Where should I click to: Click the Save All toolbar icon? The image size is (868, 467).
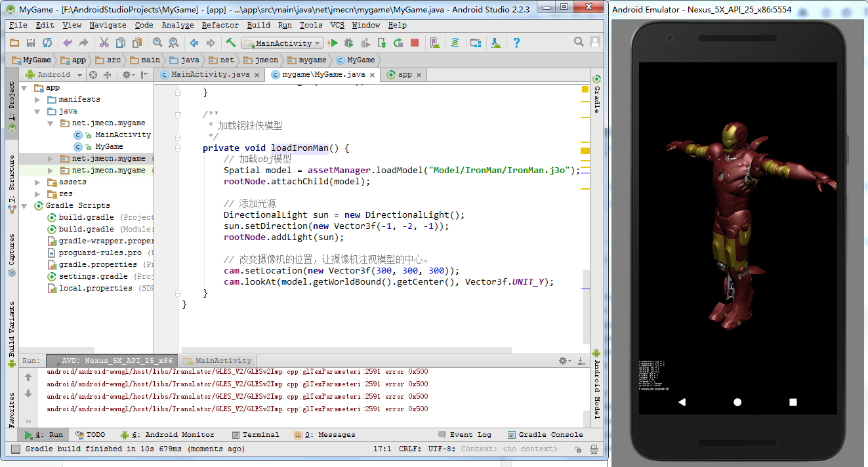click(x=31, y=43)
